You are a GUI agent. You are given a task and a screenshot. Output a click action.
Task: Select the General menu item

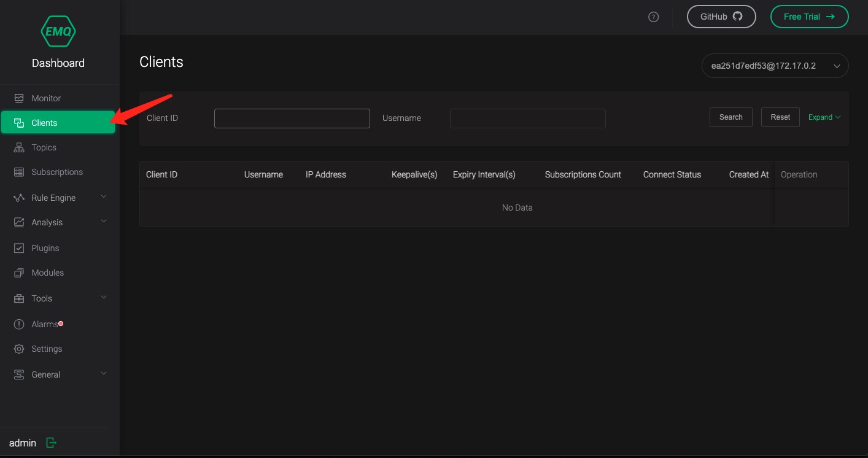[x=46, y=375]
